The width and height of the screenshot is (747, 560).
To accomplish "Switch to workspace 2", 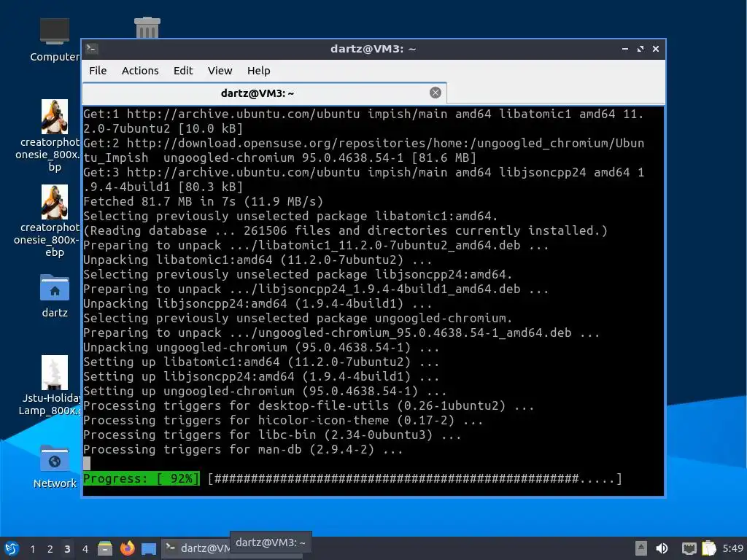I will tap(50, 549).
